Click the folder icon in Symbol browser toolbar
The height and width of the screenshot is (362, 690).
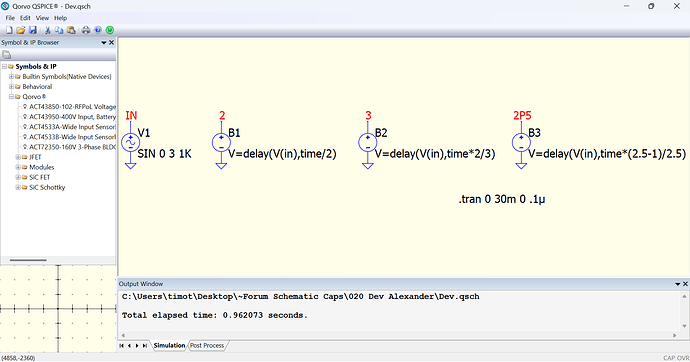click(7, 55)
